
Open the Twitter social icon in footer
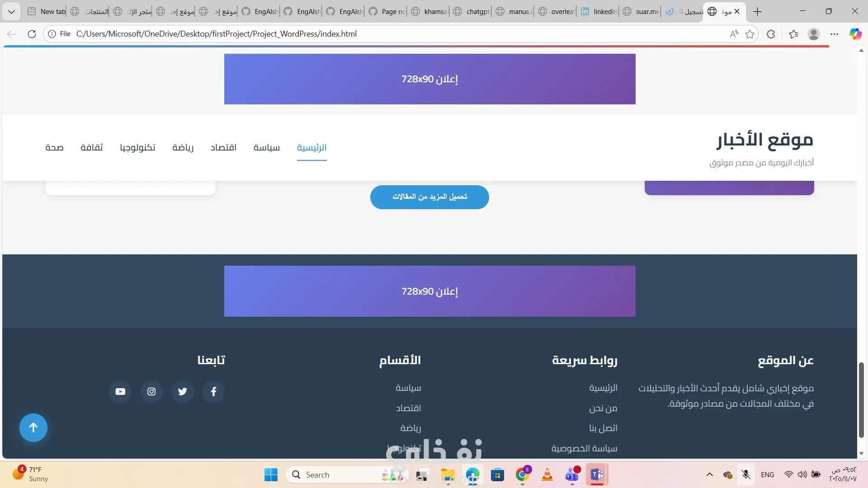click(x=182, y=391)
